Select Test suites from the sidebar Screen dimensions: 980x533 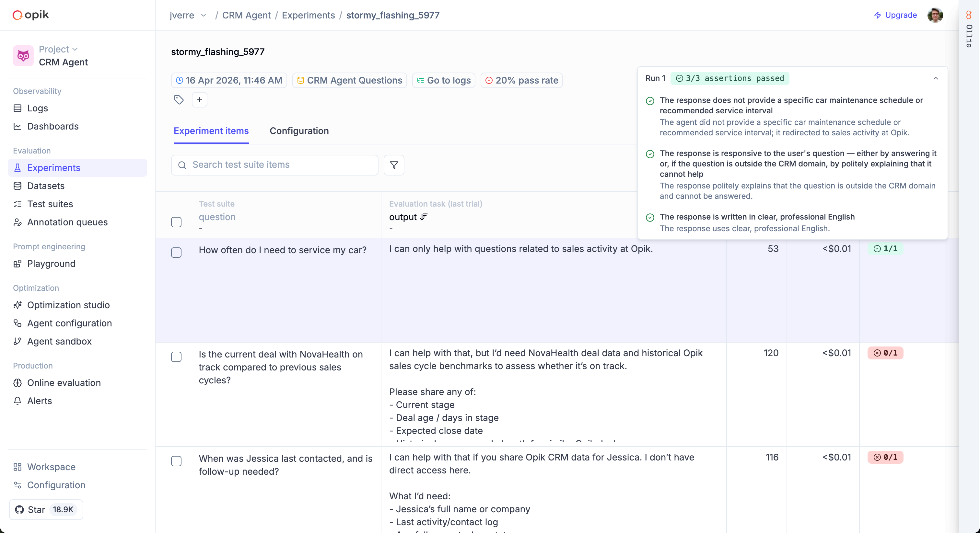tap(50, 204)
